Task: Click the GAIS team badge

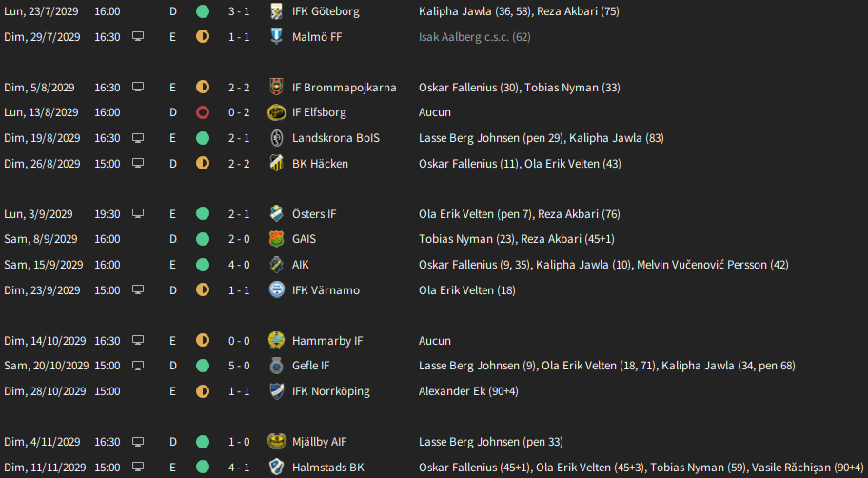Action: (x=276, y=239)
